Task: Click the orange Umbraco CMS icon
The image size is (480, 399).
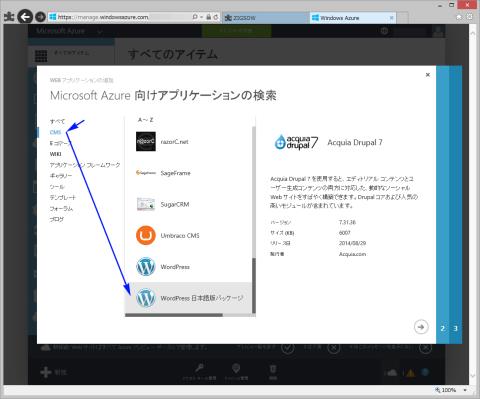Action: [146, 235]
